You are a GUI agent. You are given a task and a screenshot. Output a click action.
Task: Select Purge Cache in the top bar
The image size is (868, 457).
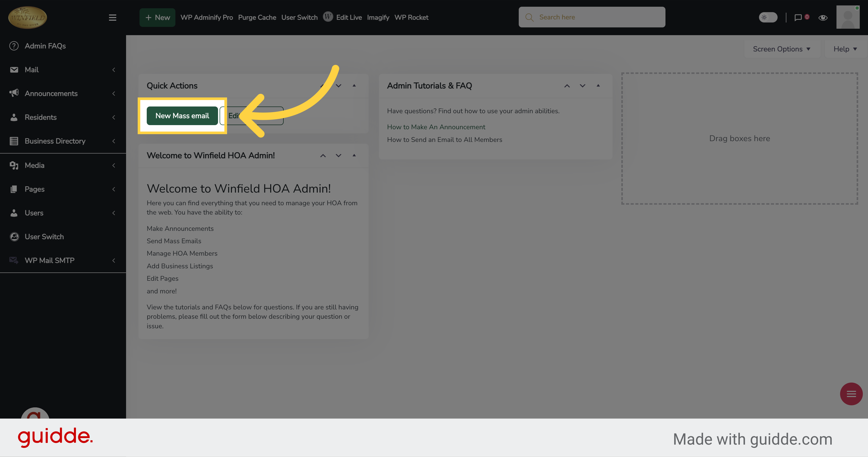[257, 18]
